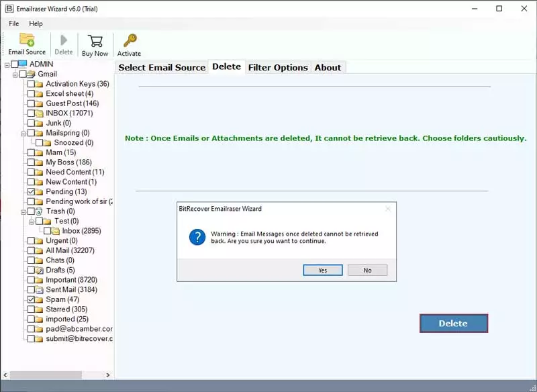Tick the New Content (1) checkbox
This screenshot has height=392, width=537.
(x=31, y=182)
